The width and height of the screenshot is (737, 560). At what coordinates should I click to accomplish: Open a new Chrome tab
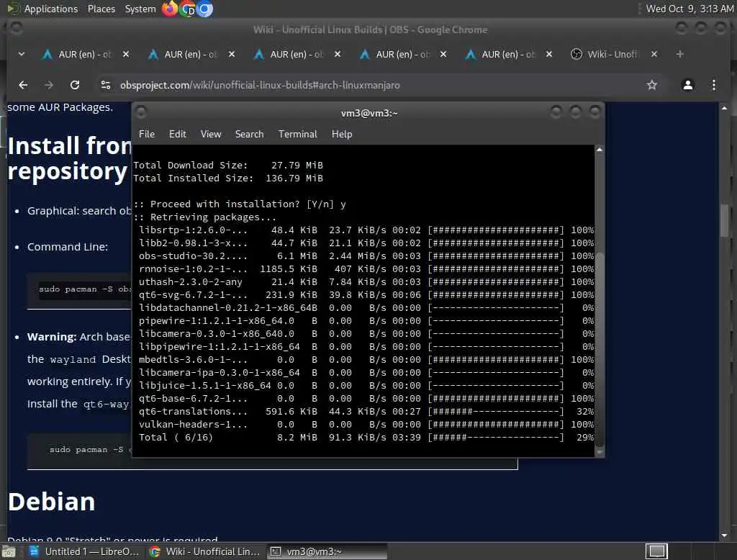(679, 54)
